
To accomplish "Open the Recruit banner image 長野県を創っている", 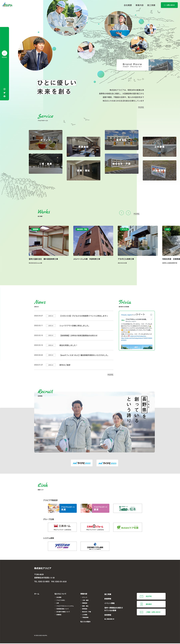I will tap(94, 422).
